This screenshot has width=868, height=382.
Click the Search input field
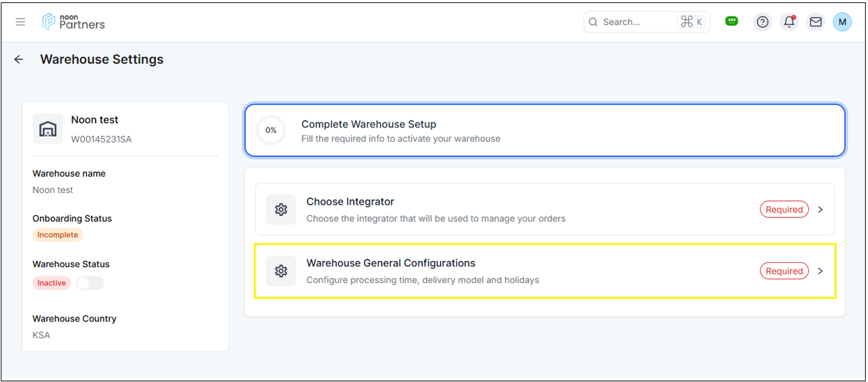pos(637,22)
